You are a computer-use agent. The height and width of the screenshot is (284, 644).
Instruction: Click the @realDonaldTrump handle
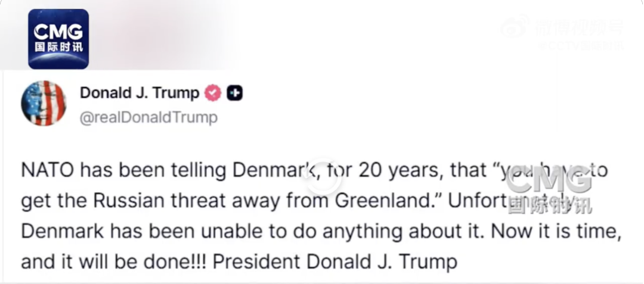(x=148, y=117)
